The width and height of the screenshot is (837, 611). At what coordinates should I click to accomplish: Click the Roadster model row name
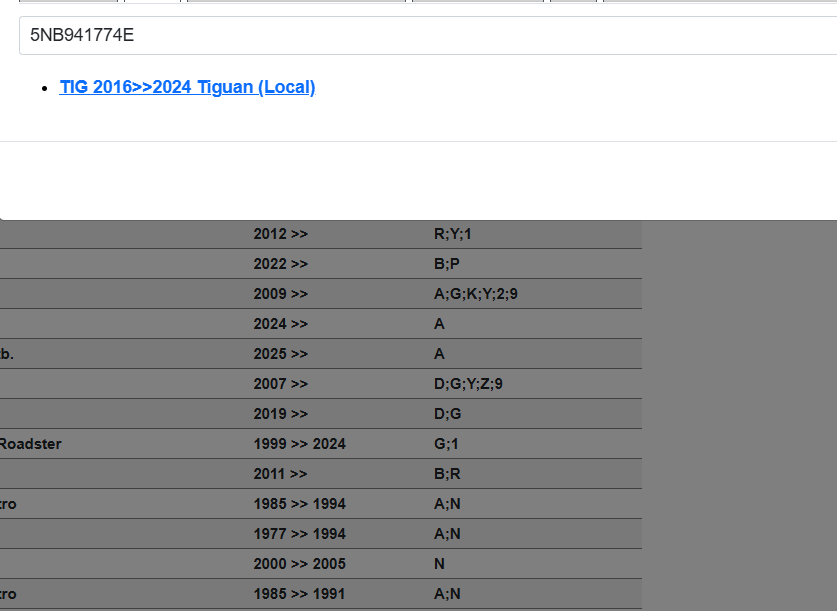[30, 444]
